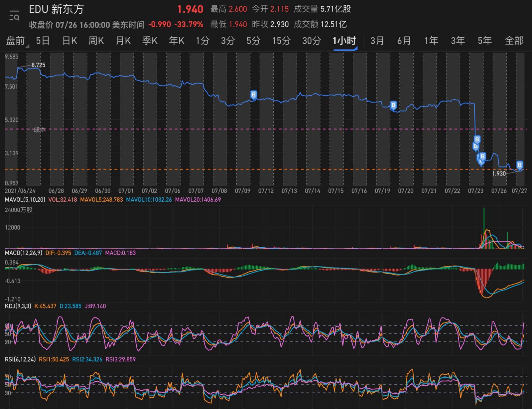This screenshot has height=409, width=532.
Task: Switch to the 年K yearly tab
Action: [x=176, y=41]
